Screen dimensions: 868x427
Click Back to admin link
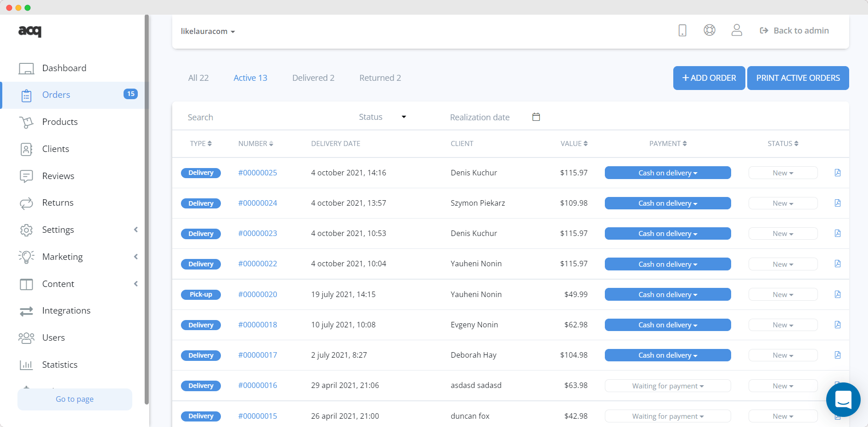point(795,30)
